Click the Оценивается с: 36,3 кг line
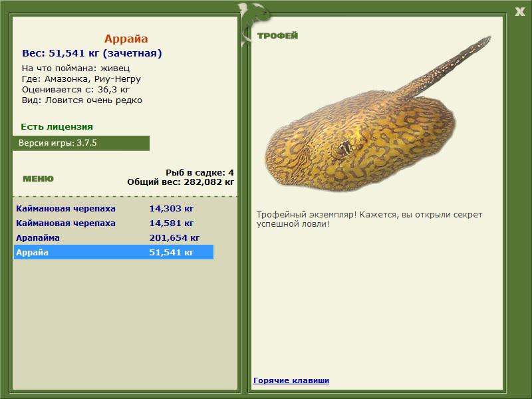532x399 pixels. [76, 90]
